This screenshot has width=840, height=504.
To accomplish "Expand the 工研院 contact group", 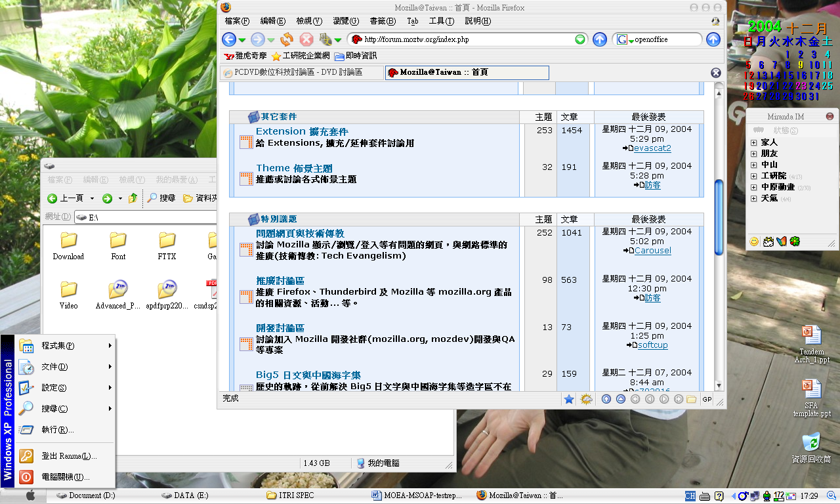I will (x=754, y=176).
